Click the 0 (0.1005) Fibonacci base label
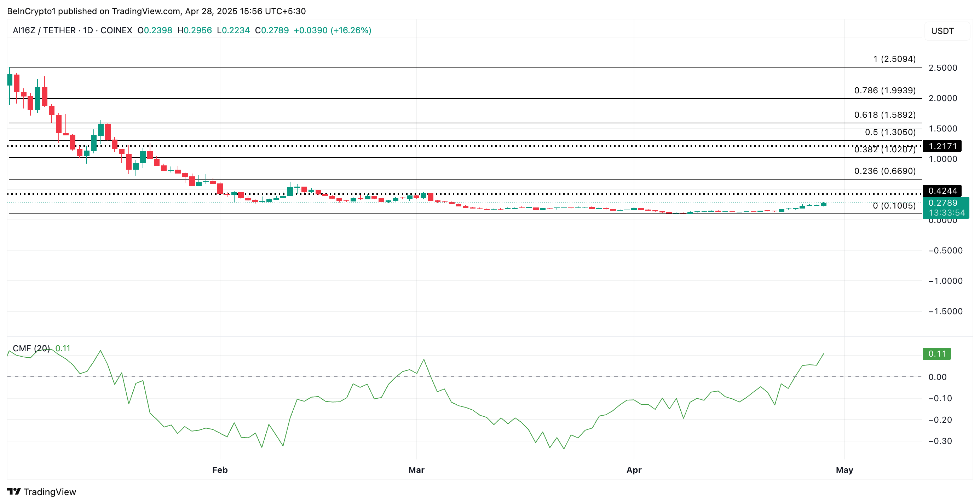 894,206
